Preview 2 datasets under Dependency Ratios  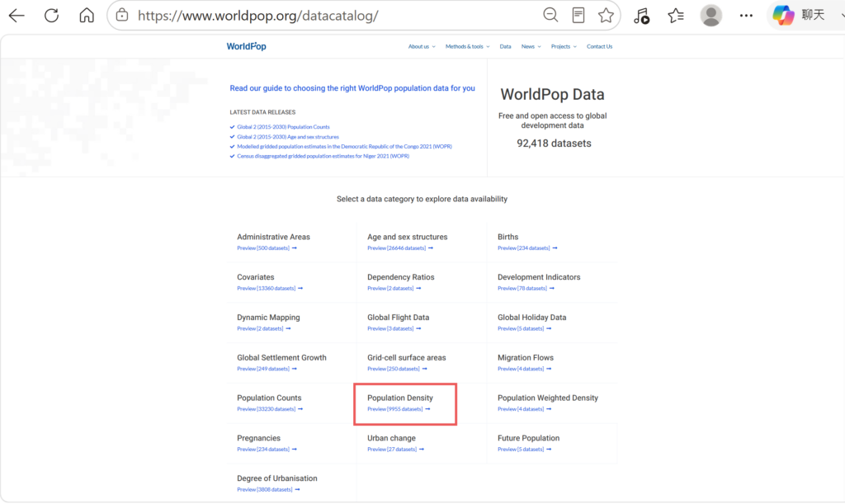[x=394, y=289]
